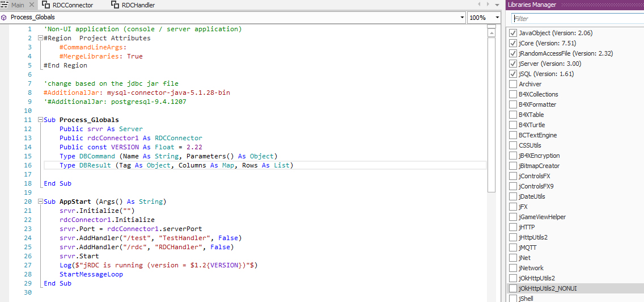644x302 pixels.
Task: Tick the jFX library checkbox
Action: [512, 207]
